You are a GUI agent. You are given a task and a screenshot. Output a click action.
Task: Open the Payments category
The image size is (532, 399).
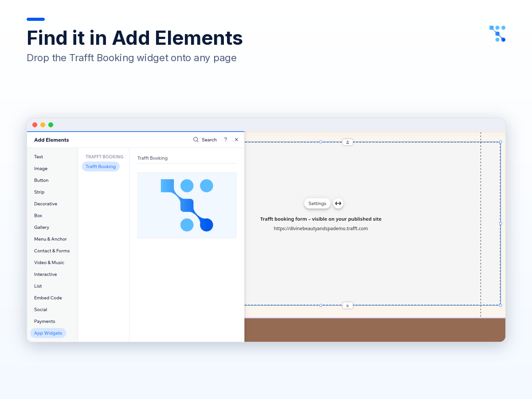point(45,321)
